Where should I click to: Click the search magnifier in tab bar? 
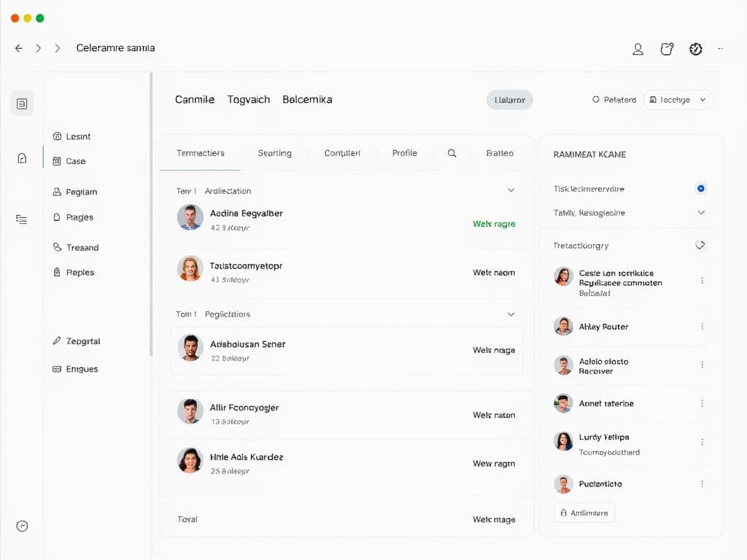[x=452, y=153]
